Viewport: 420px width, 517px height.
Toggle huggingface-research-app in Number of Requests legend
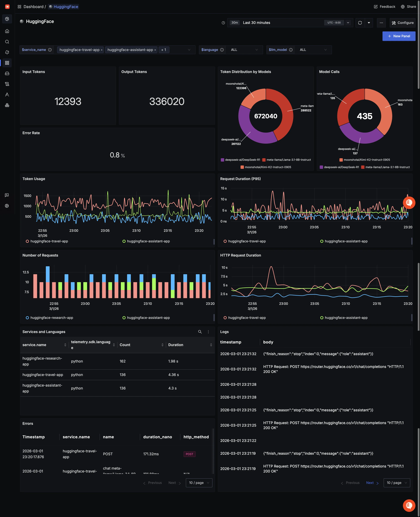tap(49, 318)
